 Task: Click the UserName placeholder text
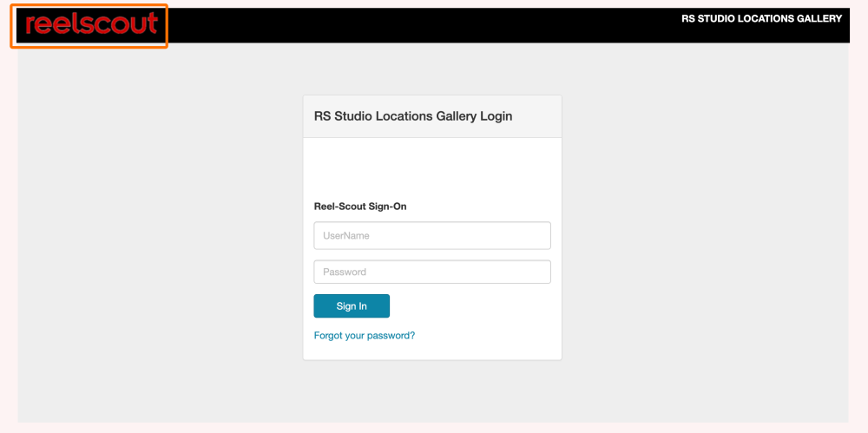[x=346, y=236]
